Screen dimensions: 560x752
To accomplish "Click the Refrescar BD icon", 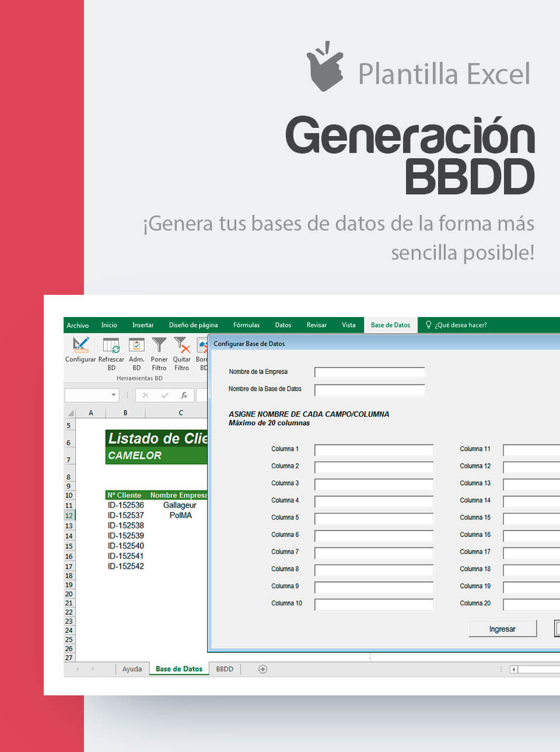I will coord(111,345).
